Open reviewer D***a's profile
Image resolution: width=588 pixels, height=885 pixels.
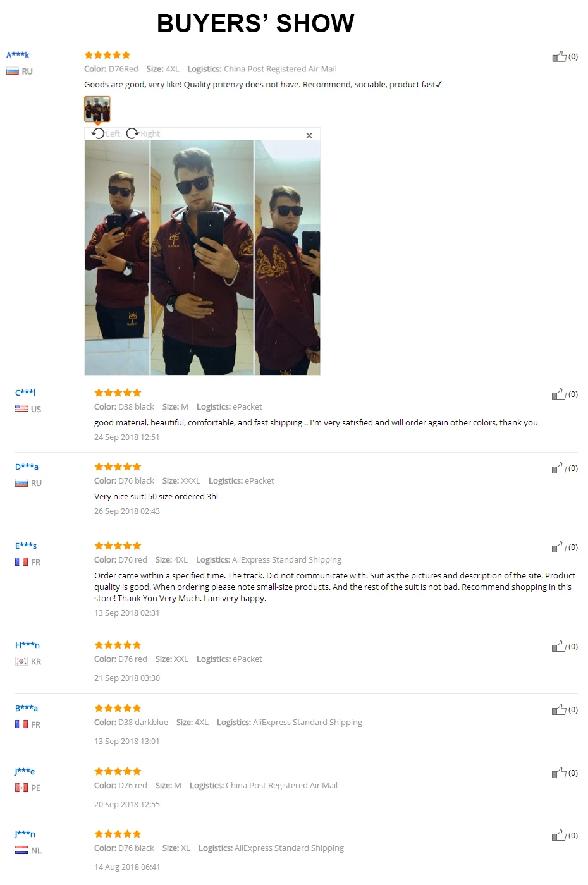(x=27, y=467)
